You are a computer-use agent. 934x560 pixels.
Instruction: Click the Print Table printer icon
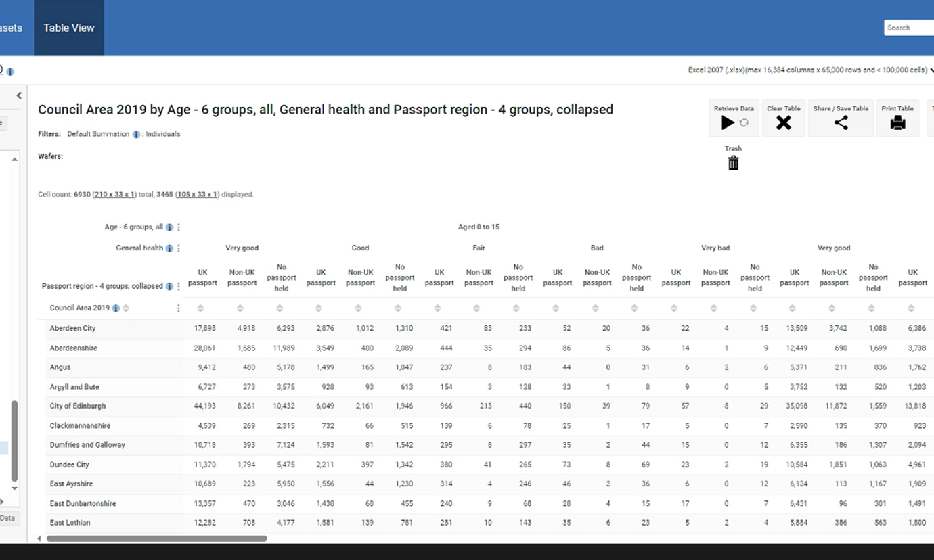coord(897,123)
